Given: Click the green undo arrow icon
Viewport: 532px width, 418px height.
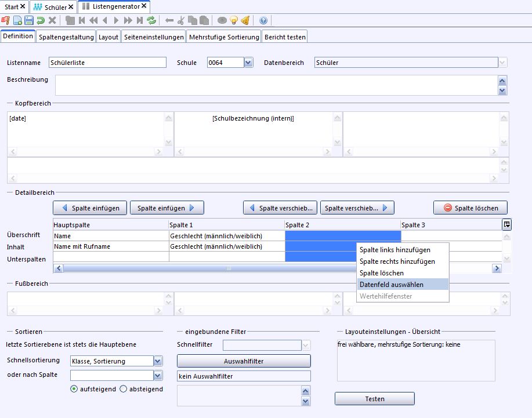Looking at the screenshot, I should tap(41, 21).
